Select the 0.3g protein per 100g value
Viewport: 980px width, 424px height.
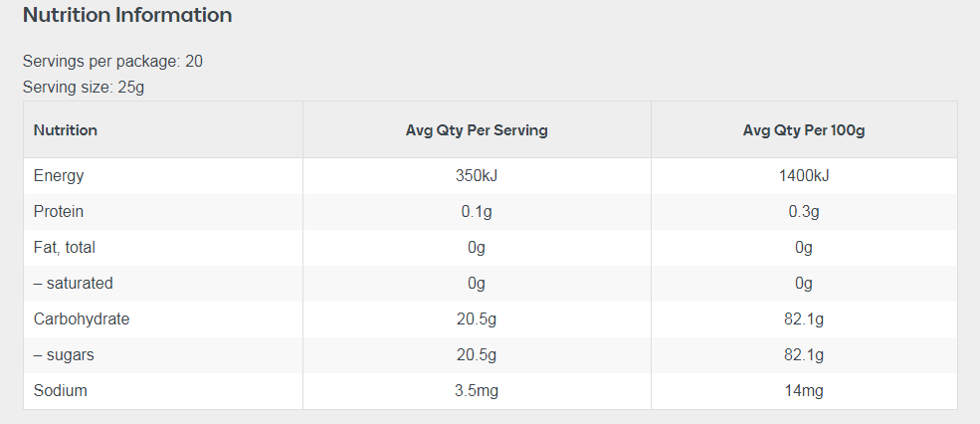[804, 212]
